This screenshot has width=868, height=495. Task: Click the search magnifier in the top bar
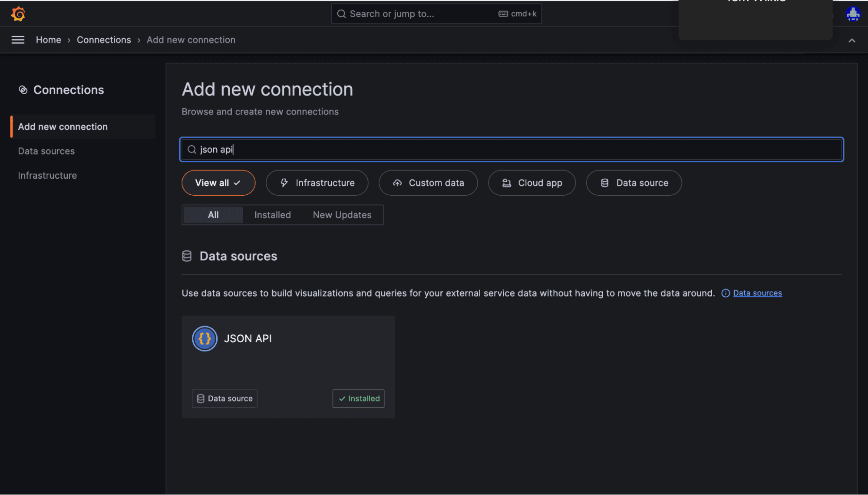pos(341,13)
